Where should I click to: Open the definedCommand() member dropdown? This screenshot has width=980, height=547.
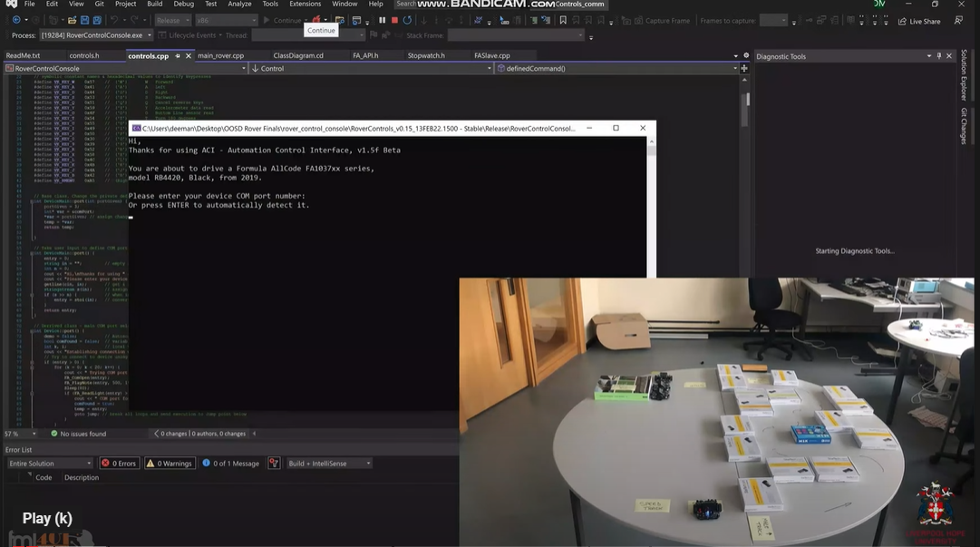(617, 68)
